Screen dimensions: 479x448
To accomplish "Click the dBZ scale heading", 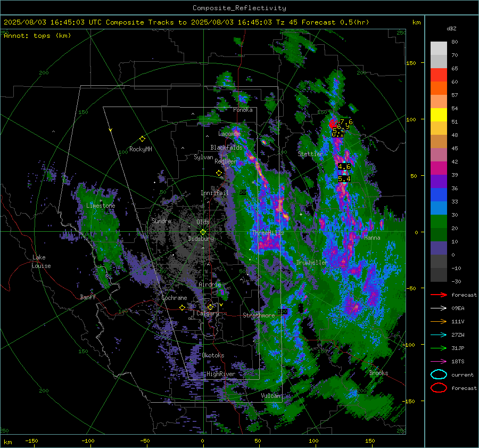I will click(451, 28).
